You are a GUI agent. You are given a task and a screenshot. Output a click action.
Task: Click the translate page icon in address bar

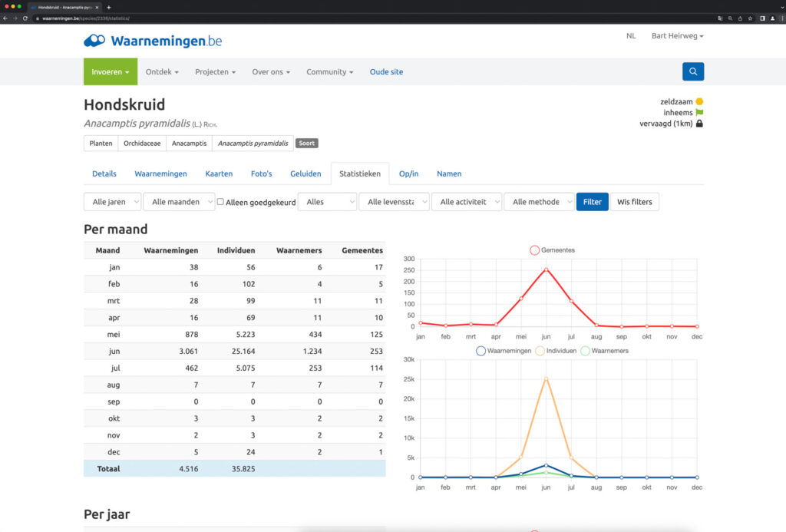click(720, 18)
